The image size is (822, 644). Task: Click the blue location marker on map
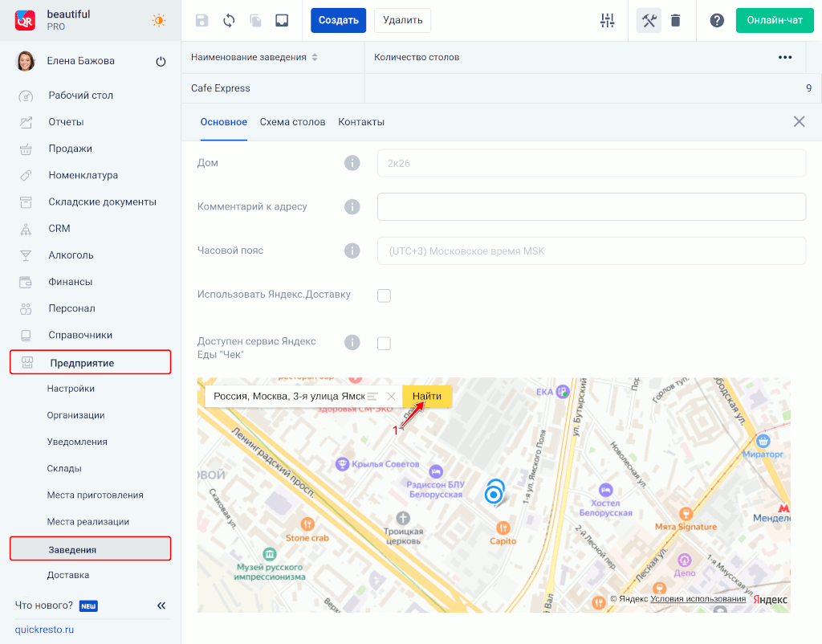point(494,494)
